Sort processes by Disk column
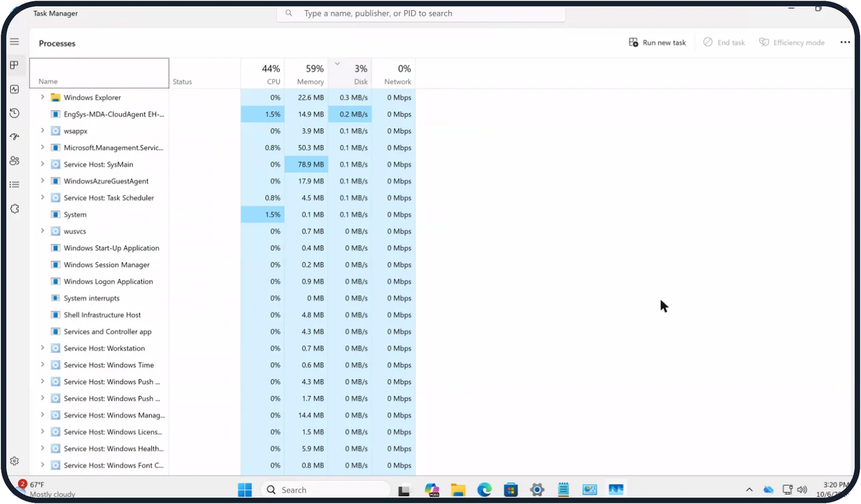861x504 pixels. (x=350, y=73)
